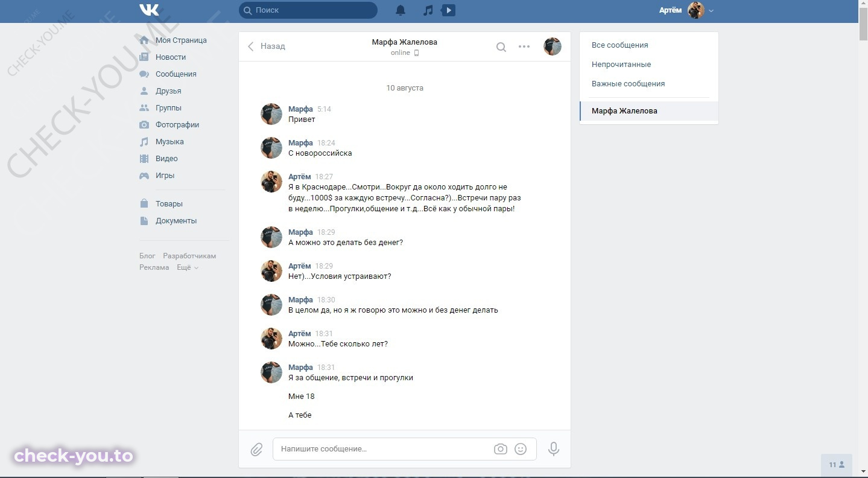Open Новости in the sidebar
The height and width of the screenshot is (478, 868).
[171, 57]
